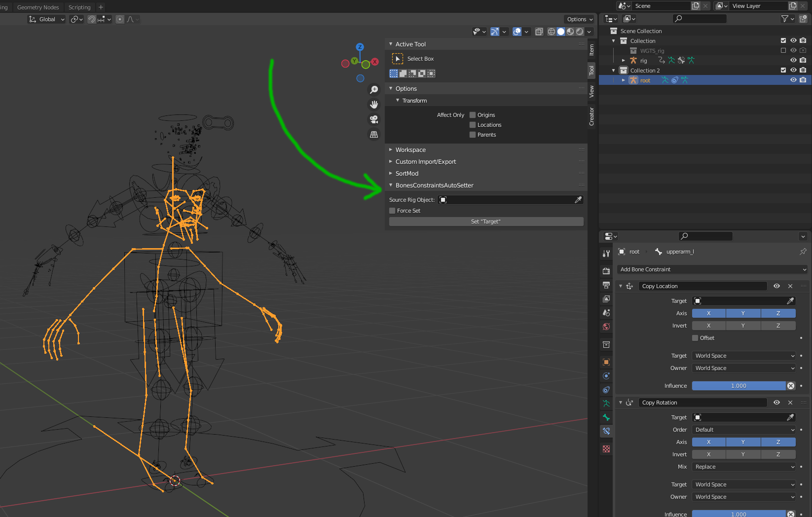Select Material Preview shading mode
Screen dimensions: 812x517
point(570,31)
